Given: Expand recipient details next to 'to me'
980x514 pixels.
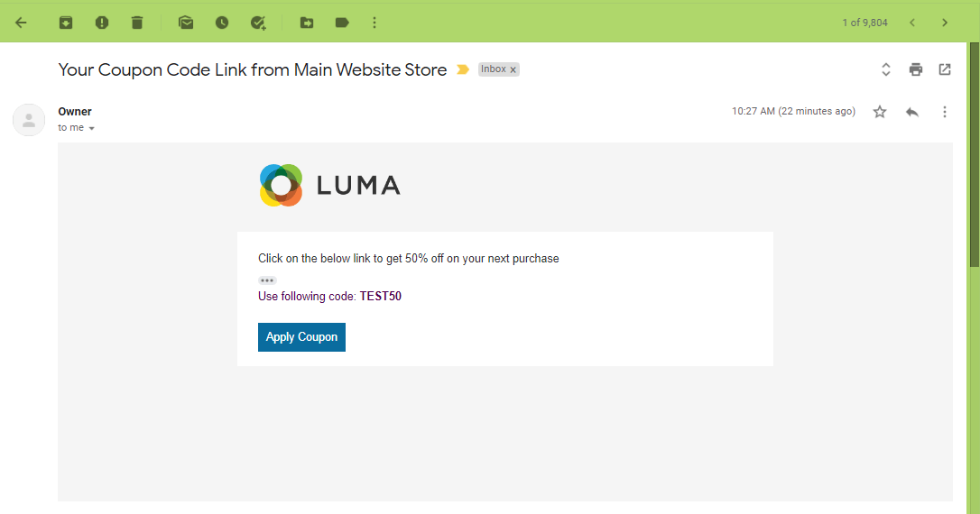Looking at the screenshot, I should pos(92,128).
